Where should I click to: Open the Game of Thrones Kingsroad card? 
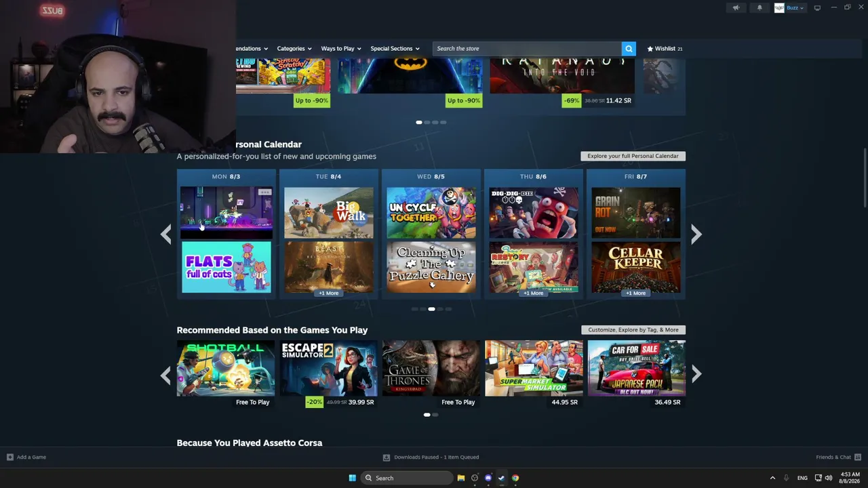tap(431, 368)
